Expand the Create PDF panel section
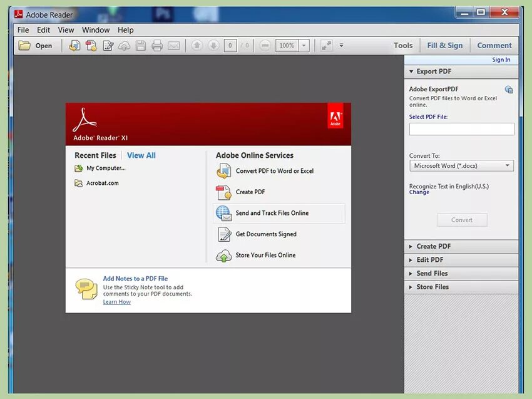The height and width of the screenshot is (399, 532). point(411,247)
